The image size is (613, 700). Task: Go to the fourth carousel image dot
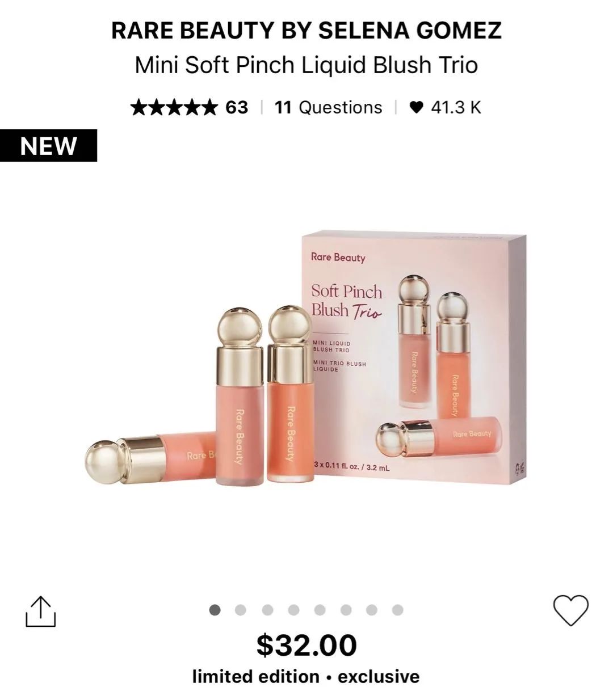(293, 610)
